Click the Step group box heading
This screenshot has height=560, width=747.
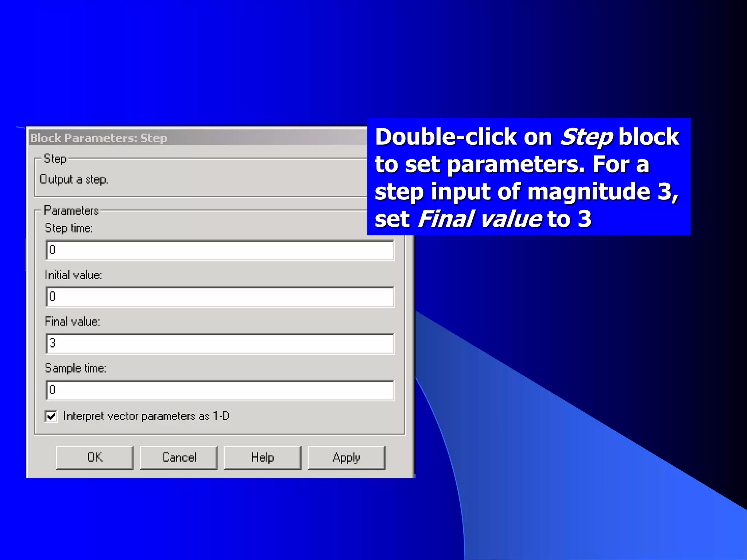tap(55, 159)
